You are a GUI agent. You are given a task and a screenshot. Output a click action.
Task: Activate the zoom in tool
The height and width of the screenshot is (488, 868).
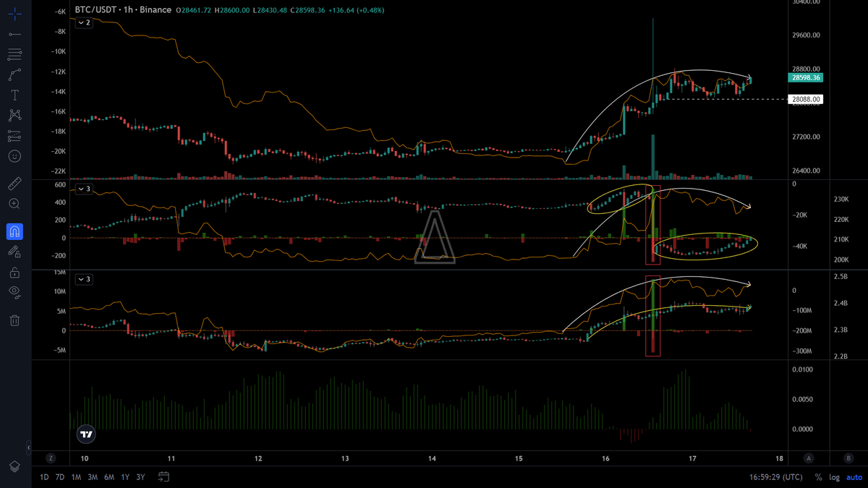click(x=14, y=204)
